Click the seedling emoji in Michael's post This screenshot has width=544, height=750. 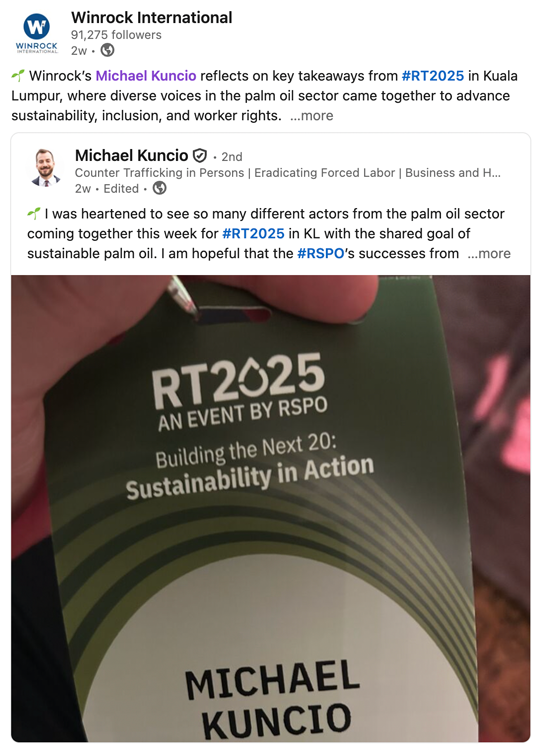(x=34, y=213)
